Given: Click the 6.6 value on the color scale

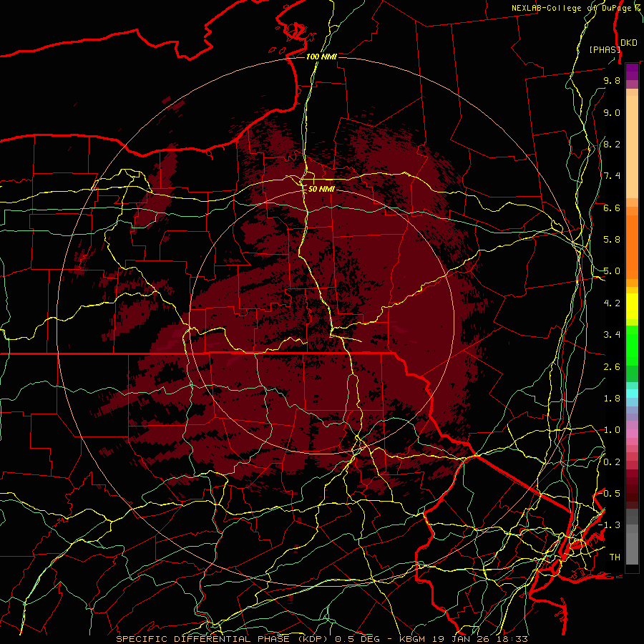Looking at the screenshot, I should [x=612, y=208].
